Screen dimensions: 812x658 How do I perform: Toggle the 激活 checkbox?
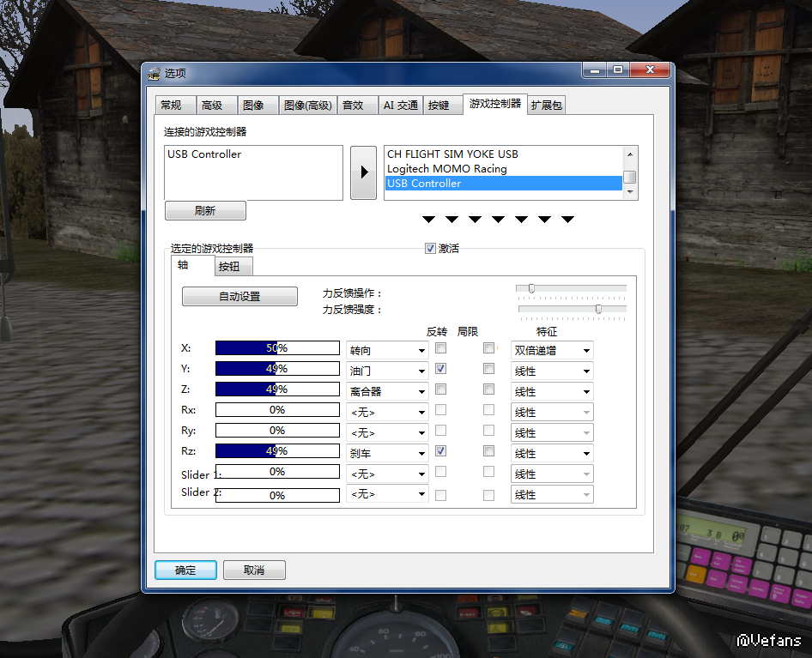430,249
